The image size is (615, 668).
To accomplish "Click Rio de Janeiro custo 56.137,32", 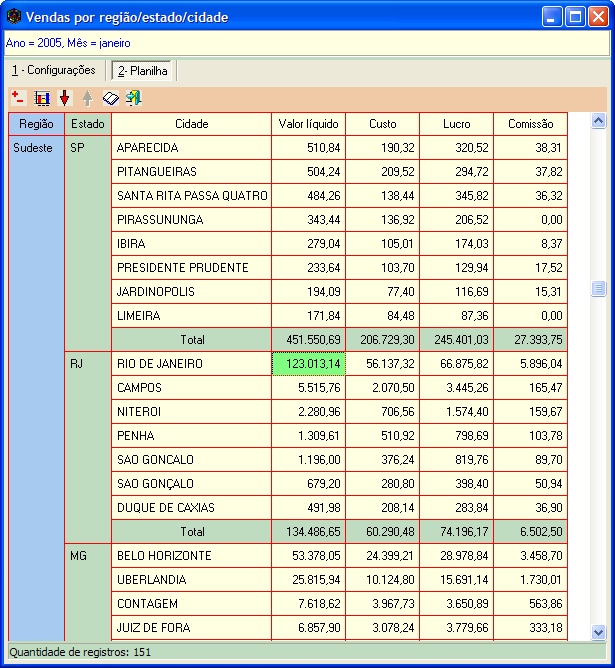I will click(382, 364).
